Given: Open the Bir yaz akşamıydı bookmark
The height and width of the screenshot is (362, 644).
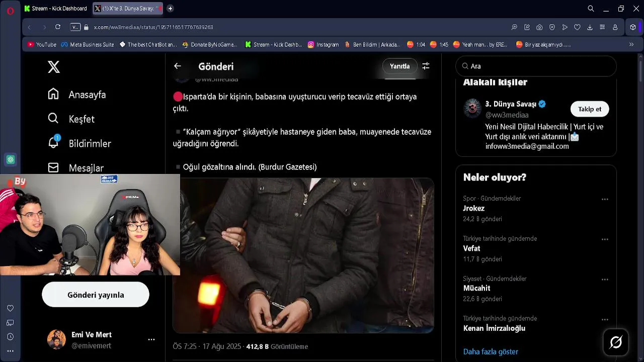Looking at the screenshot, I should [x=543, y=45].
